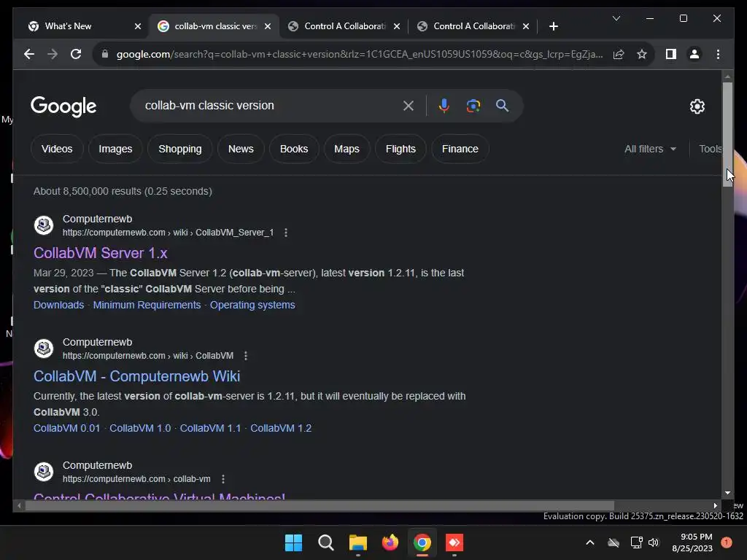Filter results by Books
747x560 pixels.
point(294,149)
